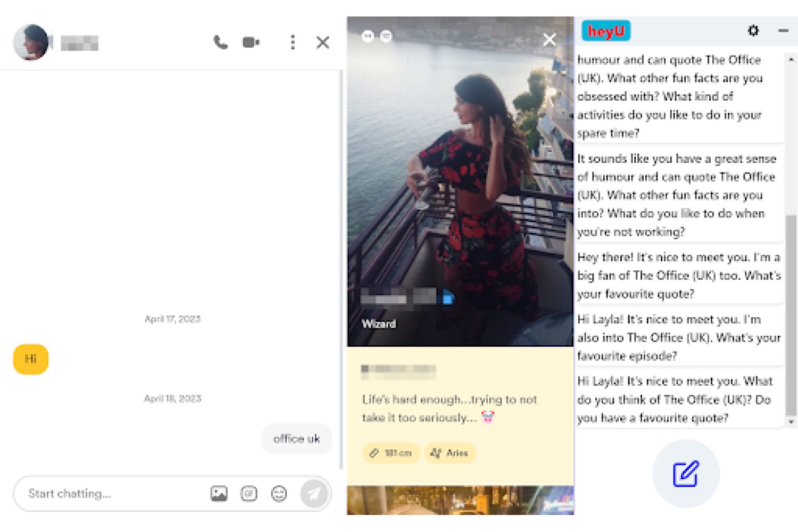
Task: Open the contact's profile avatar in chat header
Action: [31, 42]
